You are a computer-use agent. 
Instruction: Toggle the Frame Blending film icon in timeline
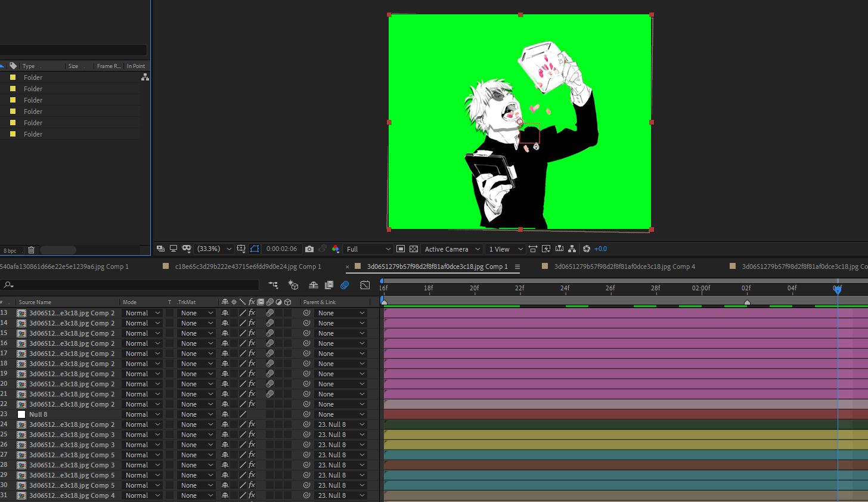click(x=329, y=285)
